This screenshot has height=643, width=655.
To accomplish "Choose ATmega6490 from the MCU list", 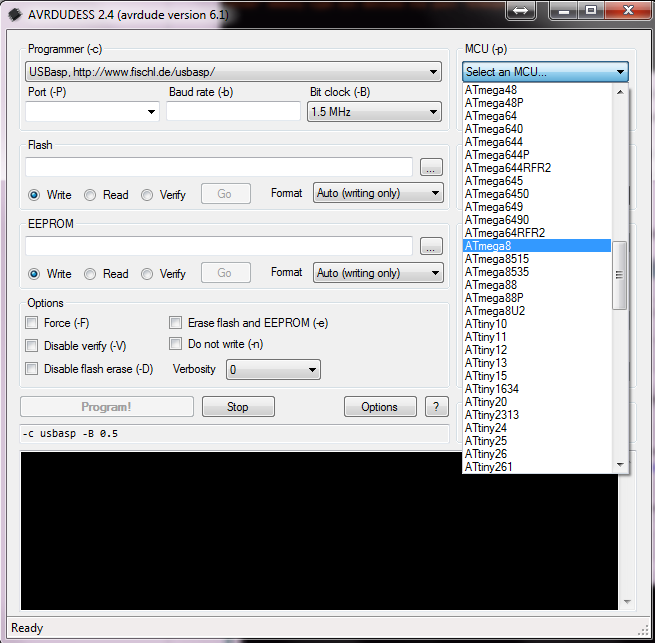I will click(x=537, y=220).
